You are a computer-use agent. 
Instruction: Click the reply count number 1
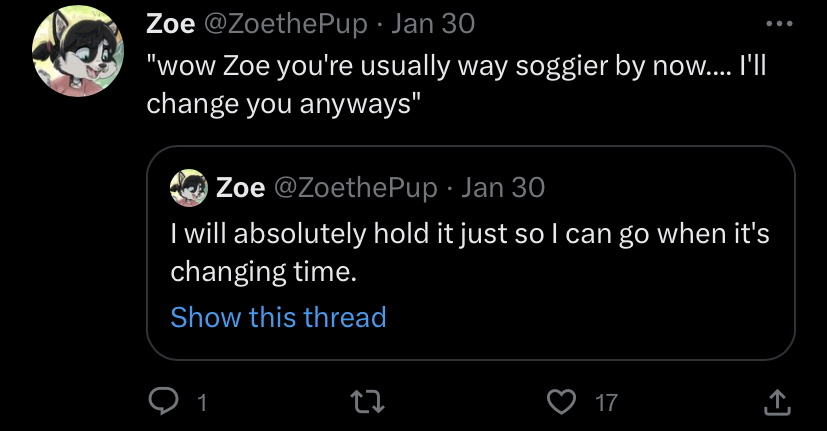(202, 403)
